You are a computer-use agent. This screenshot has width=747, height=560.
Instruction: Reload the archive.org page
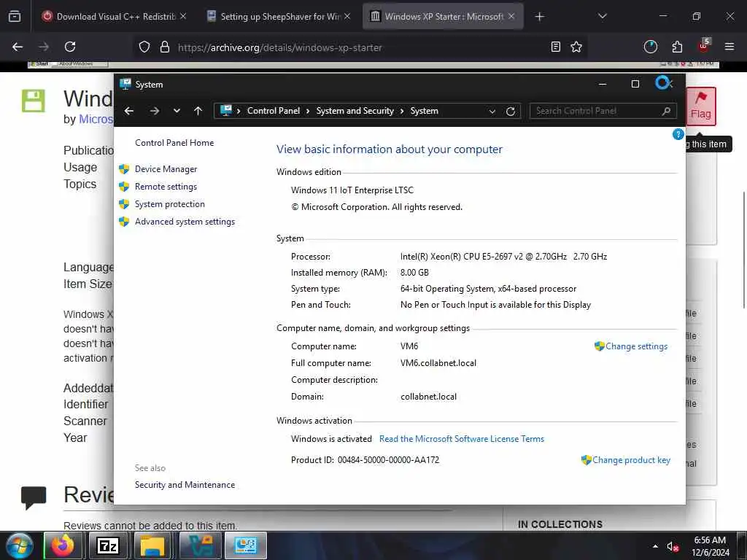point(70,47)
